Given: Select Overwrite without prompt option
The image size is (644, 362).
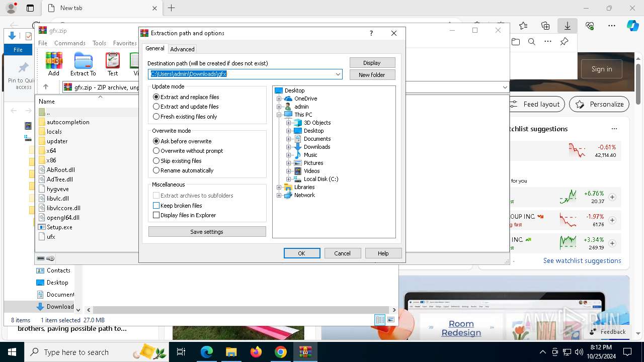Looking at the screenshot, I should coord(188,151).
